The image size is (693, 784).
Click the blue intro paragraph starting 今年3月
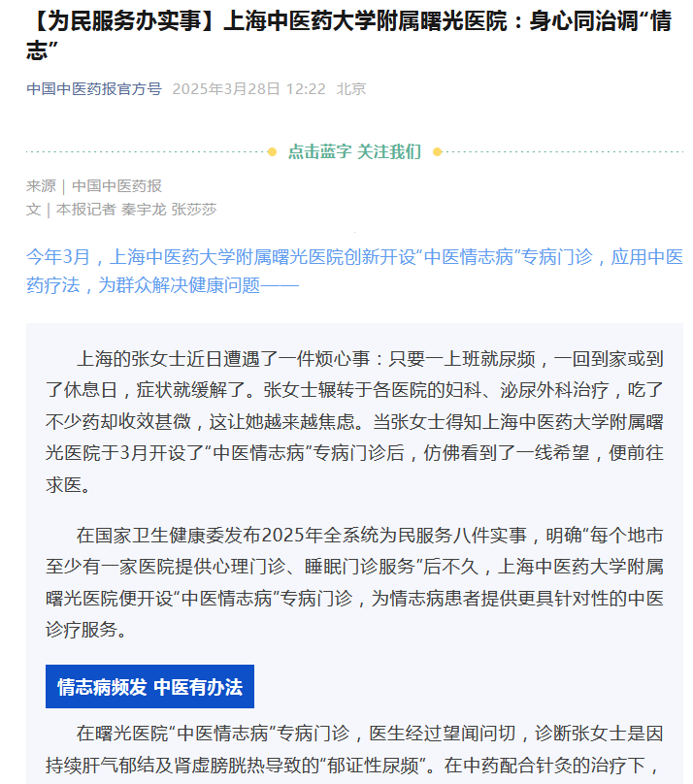click(x=354, y=271)
